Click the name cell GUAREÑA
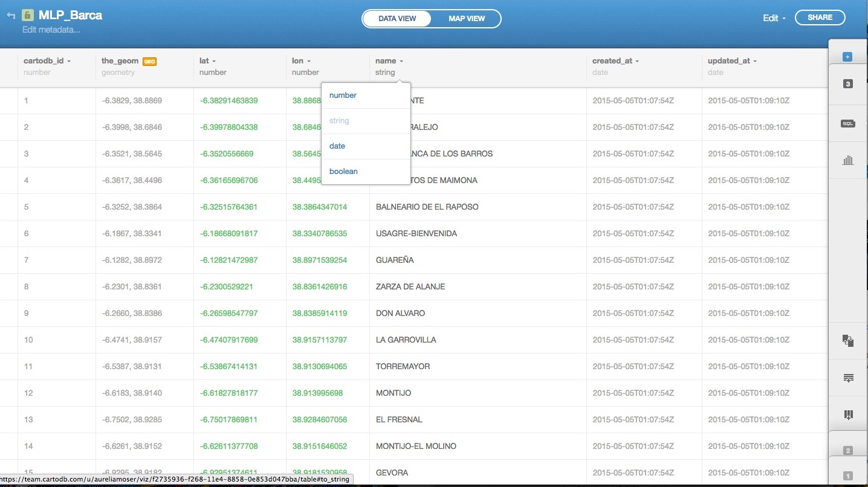The width and height of the screenshot is (868, 487). click(x=395, y=260)
